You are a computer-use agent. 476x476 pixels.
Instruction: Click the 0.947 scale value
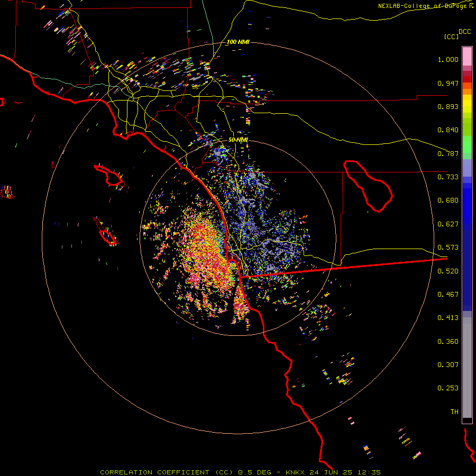[x=448, y=83]
